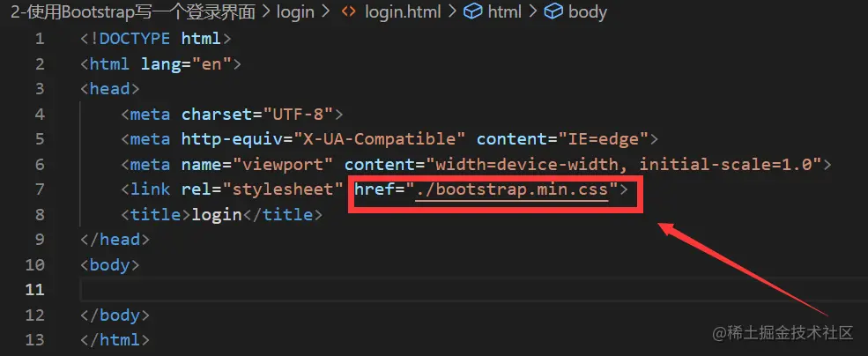Viewport: 868px width, 356px height.
Task: Click the orange HTML file icon in breadcrumb
Action: [349, 11]
